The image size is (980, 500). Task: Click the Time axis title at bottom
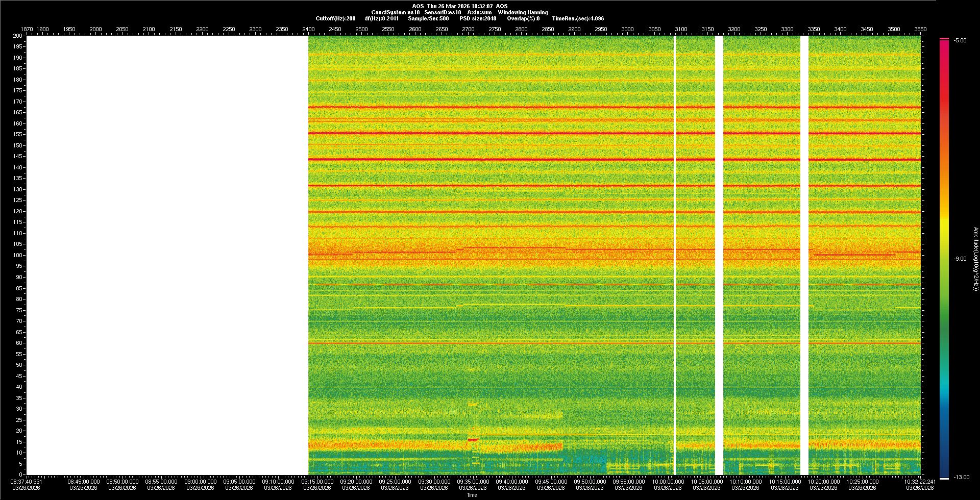point(472,495)
